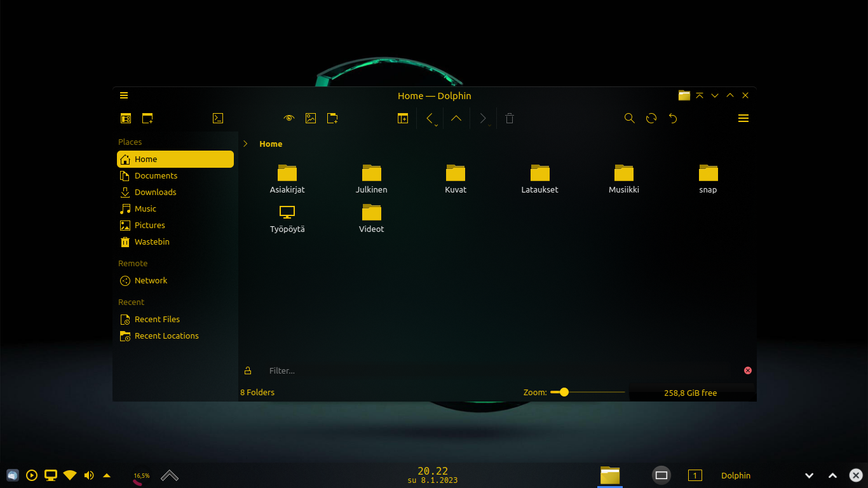Screen dimensions: 868x488
Task: Toggle show hidden files eye icon
Action: tap(289, 118)
